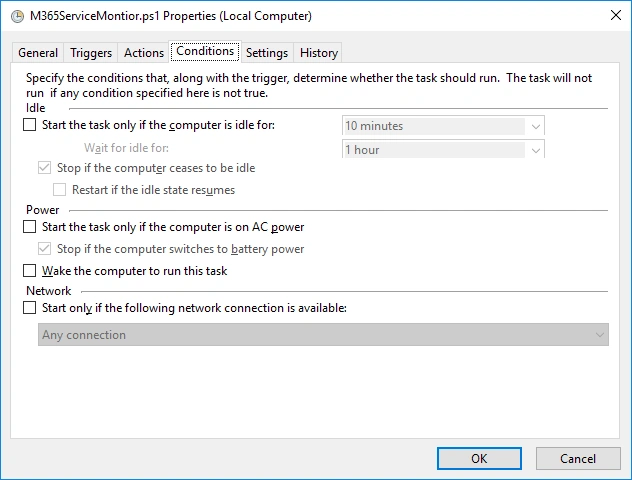Enable start only on AC power
Viewport: 632px width, 480px height.
[29, 227]
